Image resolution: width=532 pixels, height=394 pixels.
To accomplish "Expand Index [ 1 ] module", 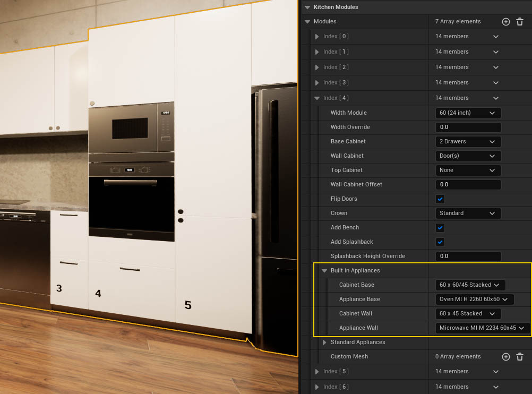I will [x=317, y=52].
